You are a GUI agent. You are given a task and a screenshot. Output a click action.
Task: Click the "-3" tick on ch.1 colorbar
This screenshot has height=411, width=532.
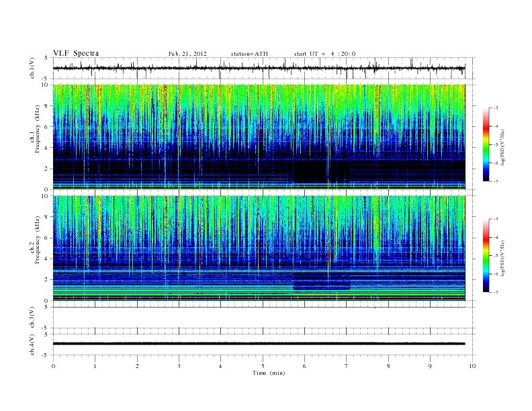click(x=496, y=108)
